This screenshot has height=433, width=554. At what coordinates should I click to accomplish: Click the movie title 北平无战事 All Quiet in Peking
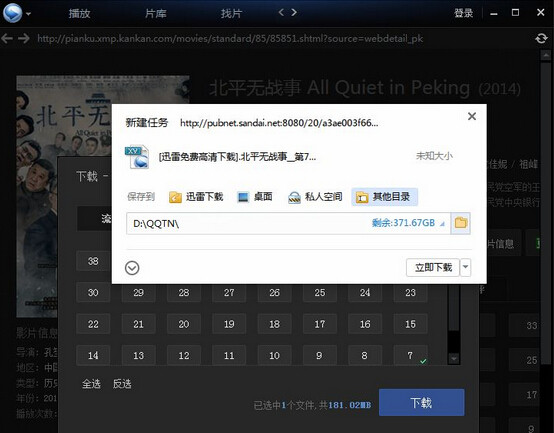pyautogui.click(x=339, y=88)
